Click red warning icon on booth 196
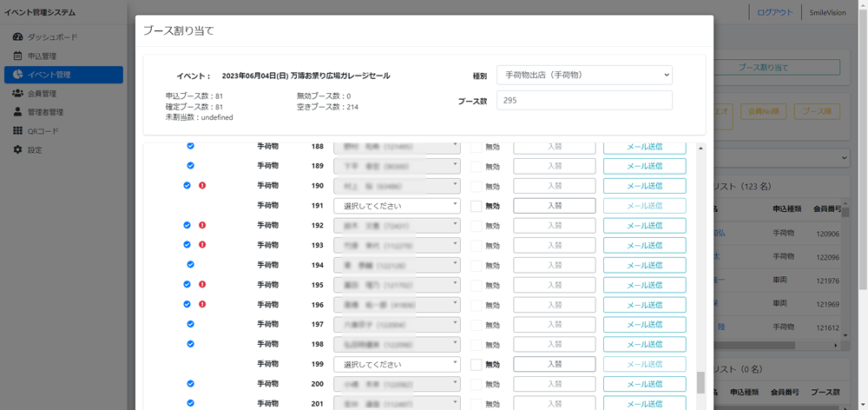Image resolution: width=868 pixels, height=410 pixels. (202, 304)
